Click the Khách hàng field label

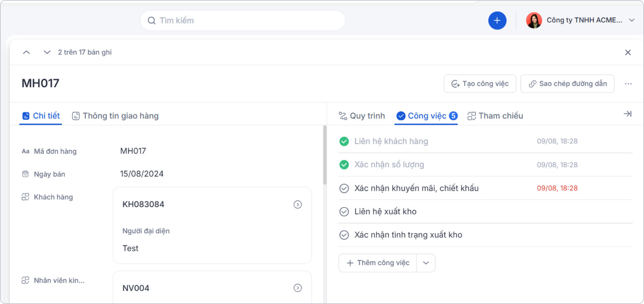[x=53, y=197]
